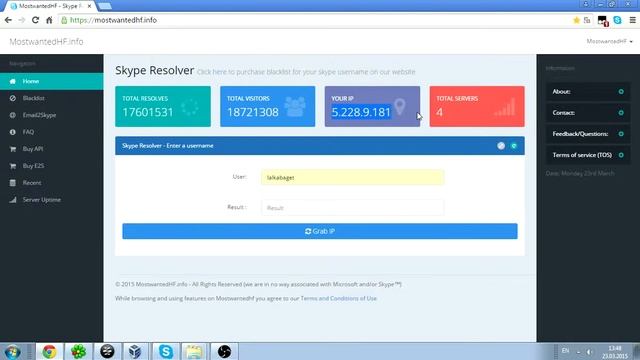
Task: Click the FAQ info icon
Action: click(13, 132)
